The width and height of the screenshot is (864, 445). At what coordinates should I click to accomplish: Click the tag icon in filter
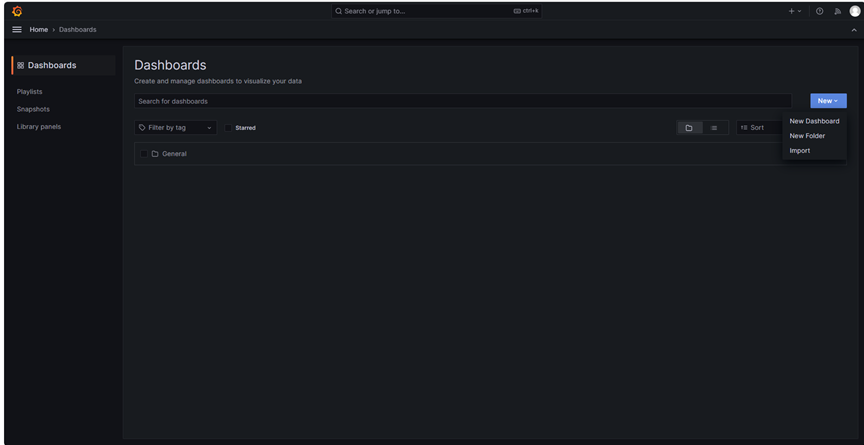coord(142,128)
